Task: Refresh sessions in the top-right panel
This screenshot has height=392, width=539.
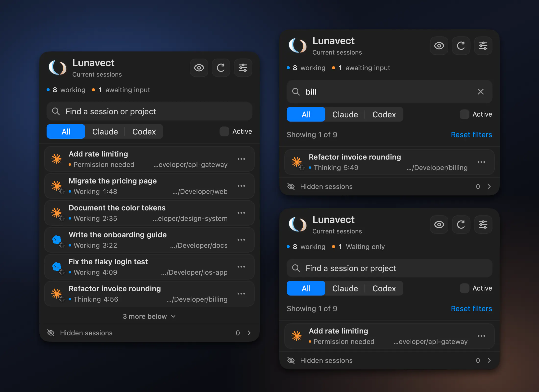Action: 461,46
